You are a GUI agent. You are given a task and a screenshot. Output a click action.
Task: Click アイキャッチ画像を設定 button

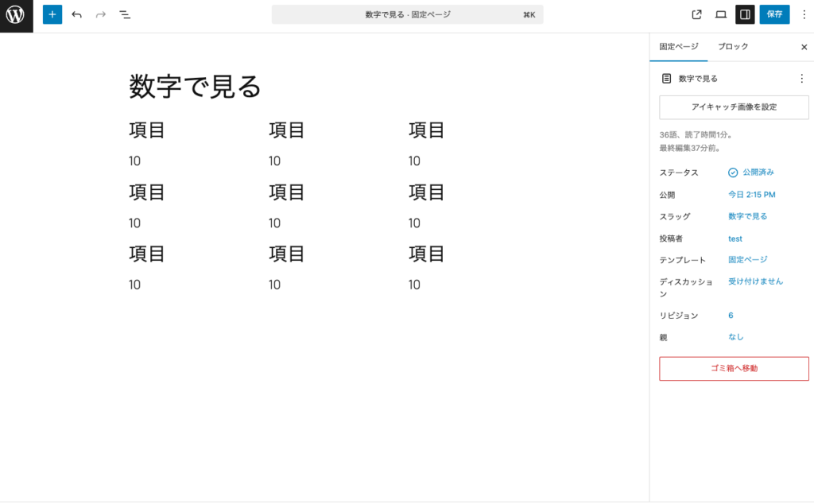click(x=734, y=107)
